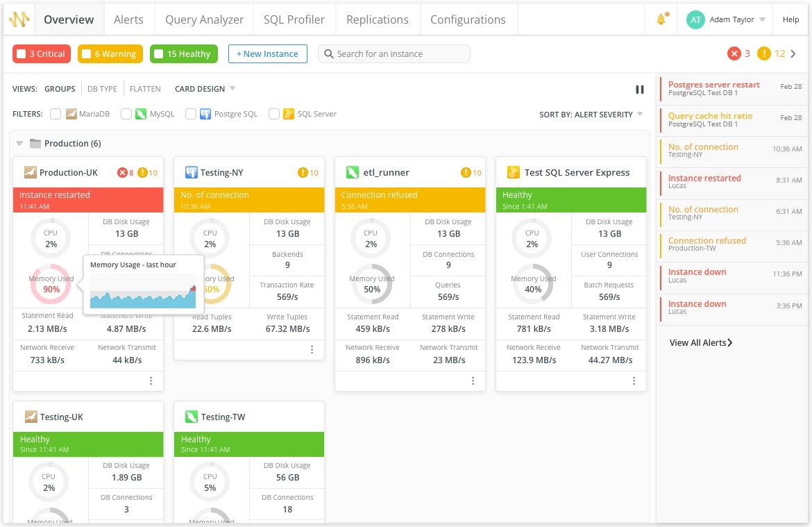Image resolution: width=812 pixels, height=527 pixels.
Task: Enable the Postgre SQL filter checkbox
Action: [x=191, y=114]
